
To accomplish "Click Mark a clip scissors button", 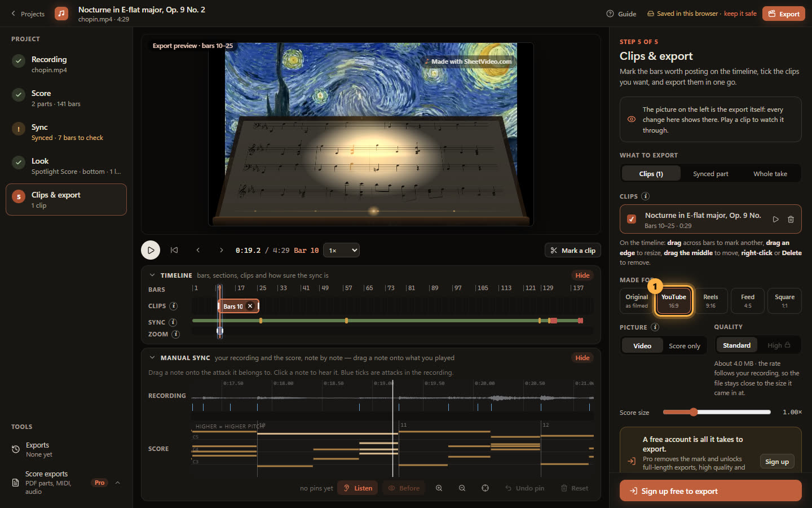I will 572,251.
